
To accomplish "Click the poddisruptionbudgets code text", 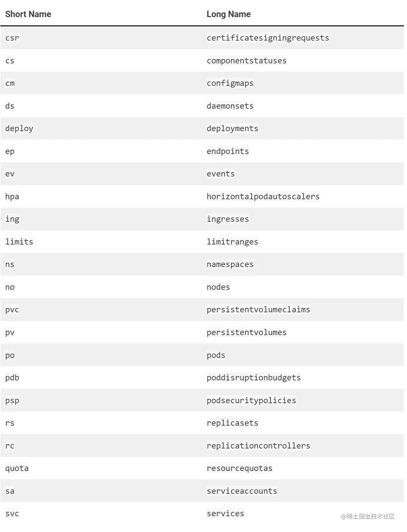I will click(253, 378).
